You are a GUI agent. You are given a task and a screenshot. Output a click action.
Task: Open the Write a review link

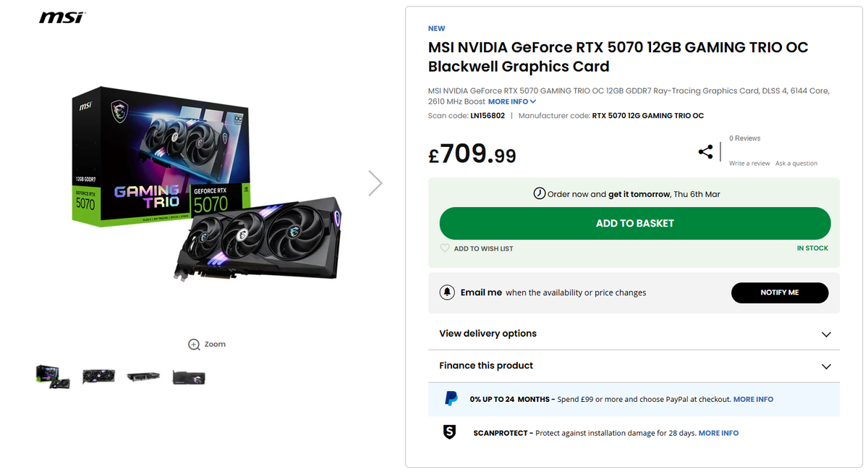[749, 163]
